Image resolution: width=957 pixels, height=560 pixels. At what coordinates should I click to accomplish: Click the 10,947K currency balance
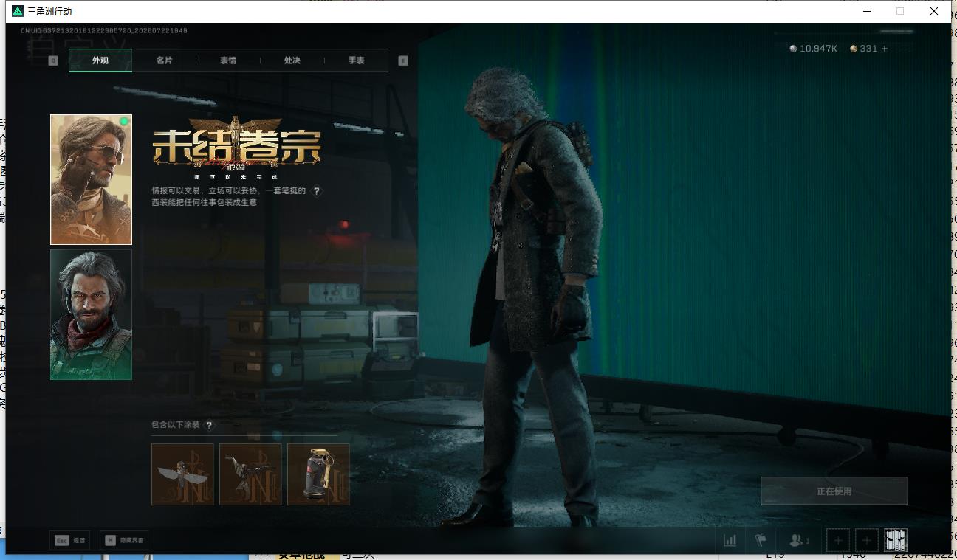[814, 49]
